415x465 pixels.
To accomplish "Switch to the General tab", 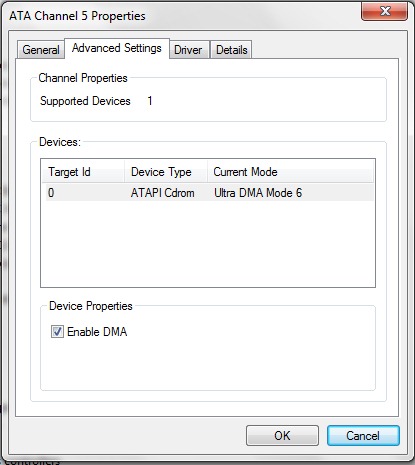I will click(x=41, y=50).
